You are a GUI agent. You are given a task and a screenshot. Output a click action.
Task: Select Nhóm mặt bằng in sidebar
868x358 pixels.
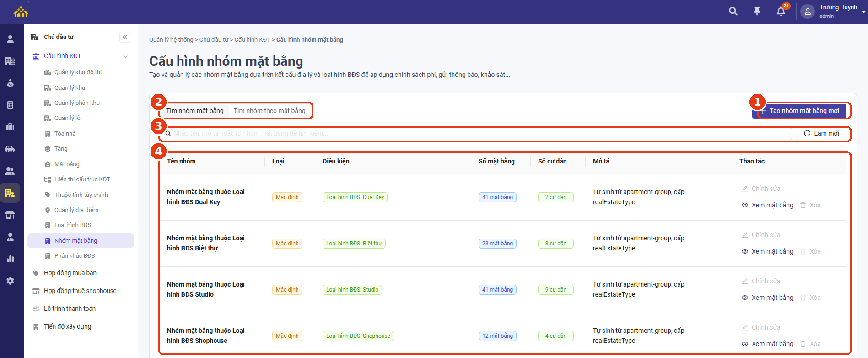(x=81, y=241)
